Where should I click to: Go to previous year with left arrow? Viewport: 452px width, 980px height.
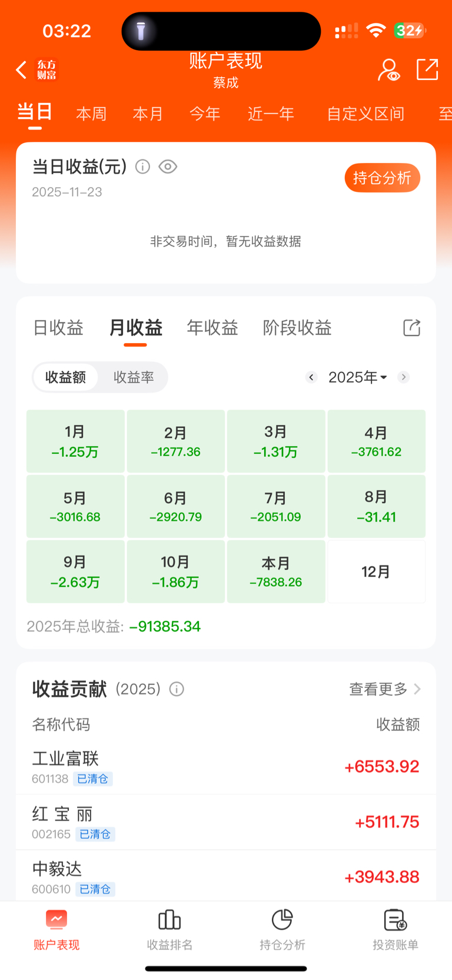coord(312,377)
